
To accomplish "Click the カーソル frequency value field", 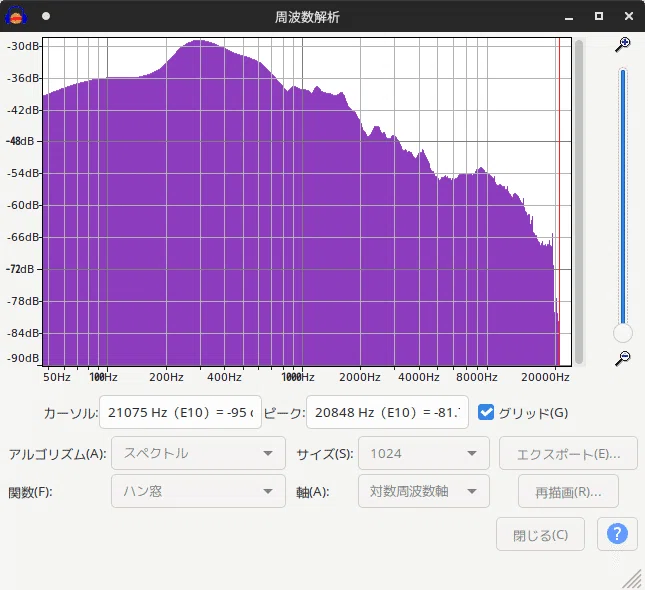I will 180,412.
